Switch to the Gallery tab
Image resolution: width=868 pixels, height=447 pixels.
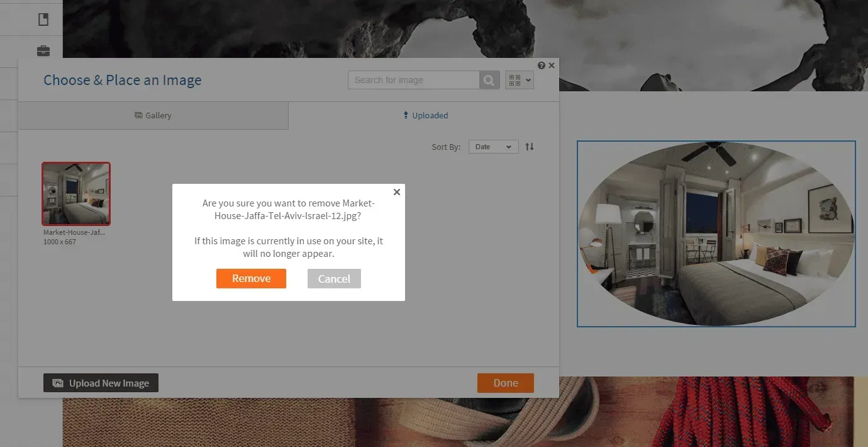tap(153, 116)
